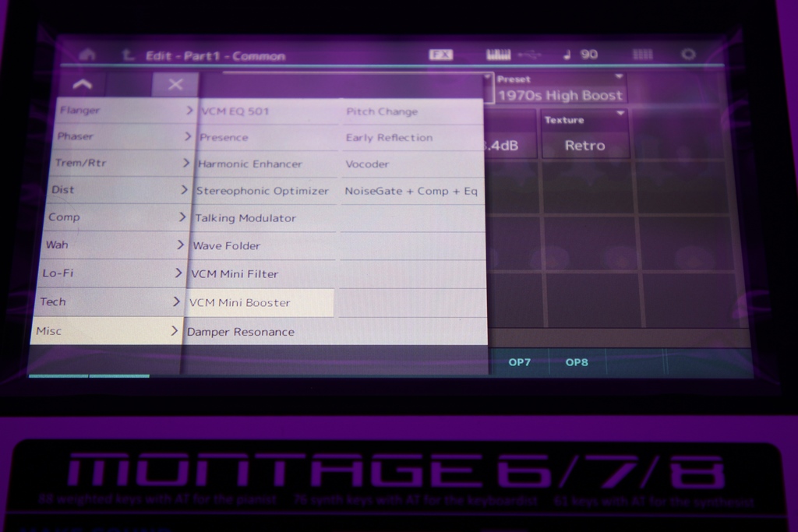798x532 pixels.
Task: Close the effect type popup with X
Action: point(175,84)
